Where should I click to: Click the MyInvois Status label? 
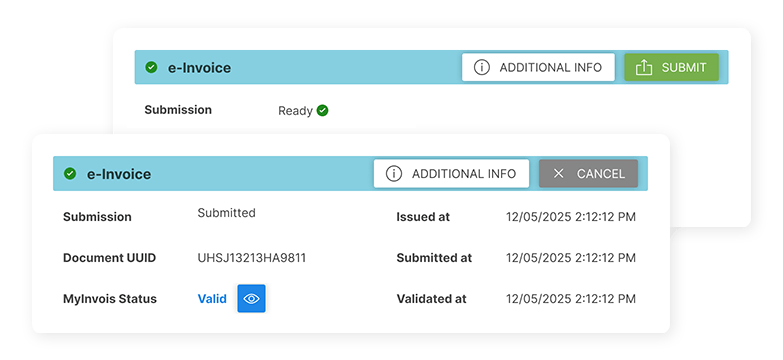click(x=110, y=299)
